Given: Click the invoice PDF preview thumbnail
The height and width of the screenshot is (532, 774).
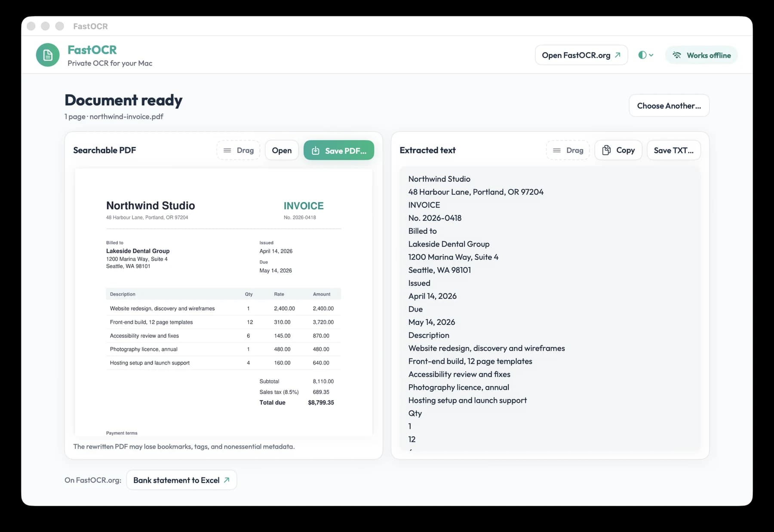Looking at the screenshot, I should pyautogui.click(x=224, y=302).
